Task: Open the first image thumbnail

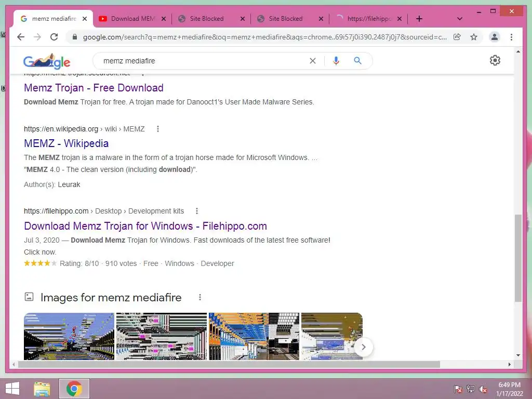Action: tap(69, 336)
